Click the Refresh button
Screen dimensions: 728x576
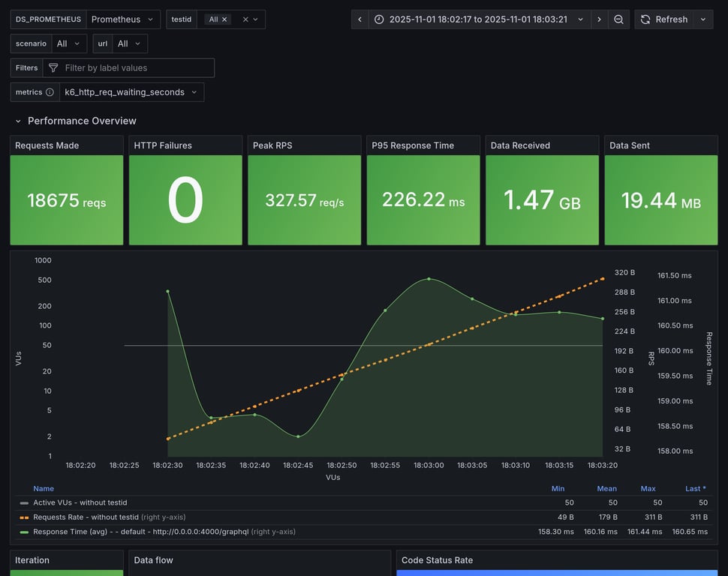point(664,19)
